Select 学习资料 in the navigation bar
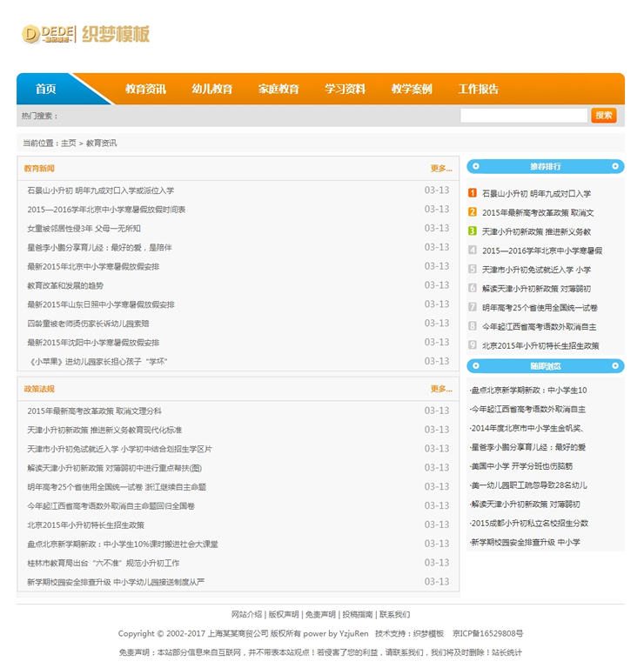Image resolution: width=644 pixels, height=668 pixels. (x=345, y=89)
